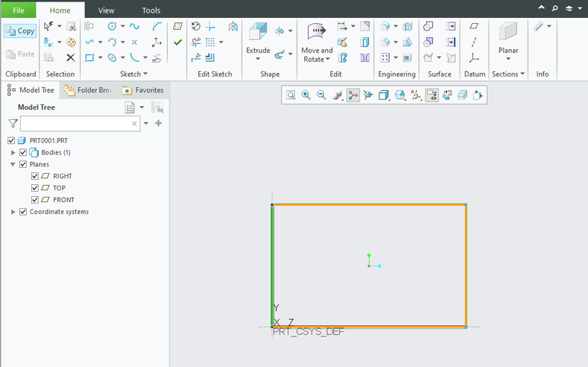Click the Zoom In magnifier icon
This screenshot has height=367, width=588.
[x=306, y=95]
